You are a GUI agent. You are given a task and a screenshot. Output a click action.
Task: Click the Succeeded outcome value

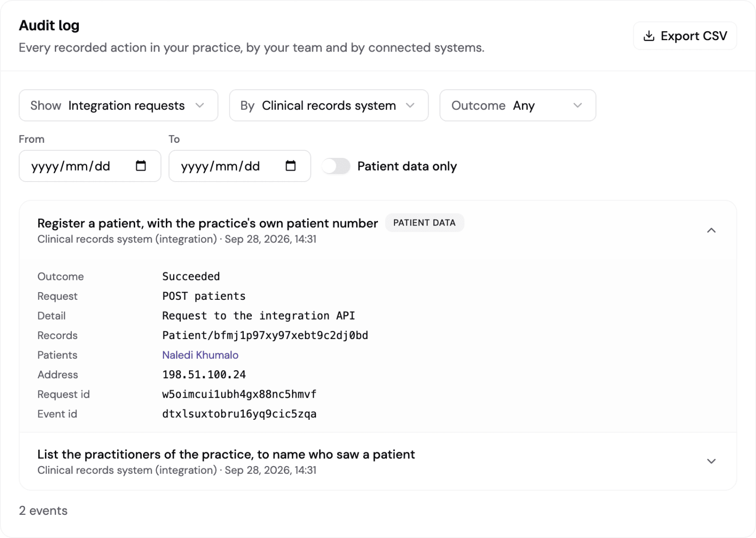pos(191,277)
